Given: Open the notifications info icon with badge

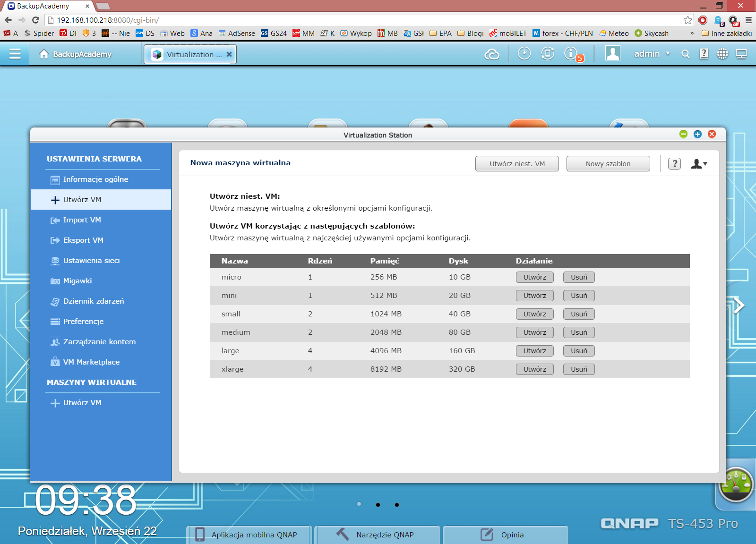Looking at the screenshot, I should [571, 54].
